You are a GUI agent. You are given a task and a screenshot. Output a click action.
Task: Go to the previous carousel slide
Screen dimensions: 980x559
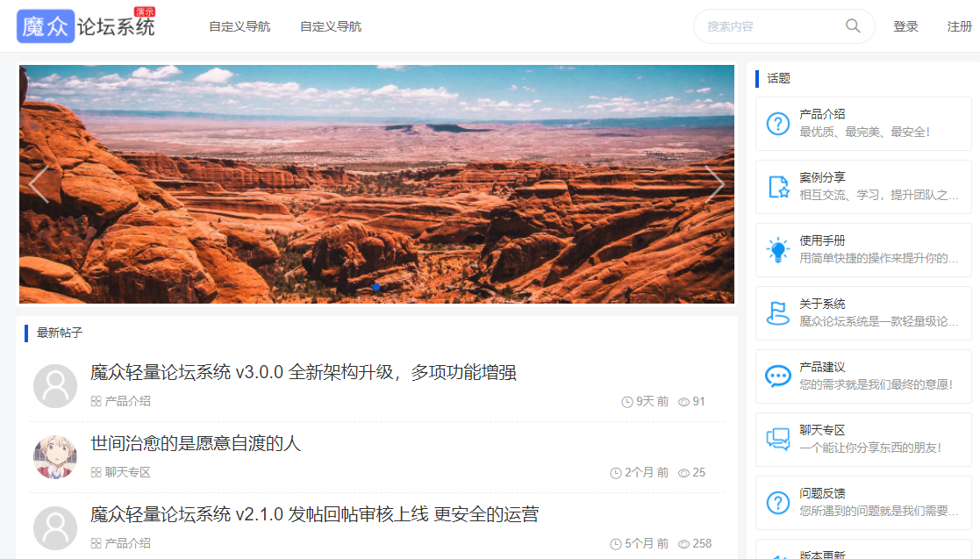pyautogui.click(x=39, y=183)
